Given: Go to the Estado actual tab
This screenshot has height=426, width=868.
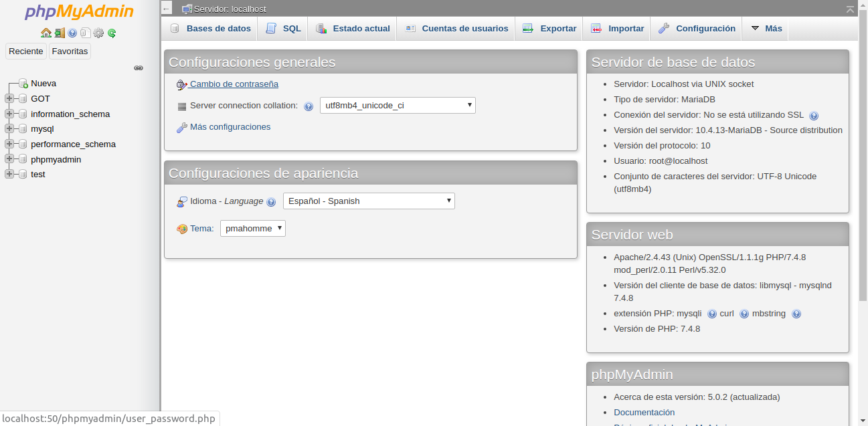Looking at the screenshot, I should (352, 29).
